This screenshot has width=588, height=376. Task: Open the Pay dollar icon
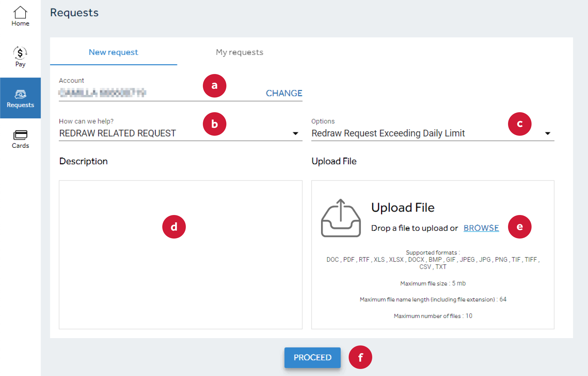20,53
